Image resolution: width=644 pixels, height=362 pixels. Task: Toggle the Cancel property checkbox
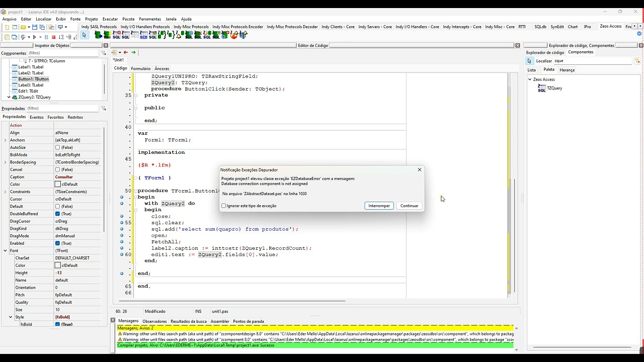click(x=57, y=169)
